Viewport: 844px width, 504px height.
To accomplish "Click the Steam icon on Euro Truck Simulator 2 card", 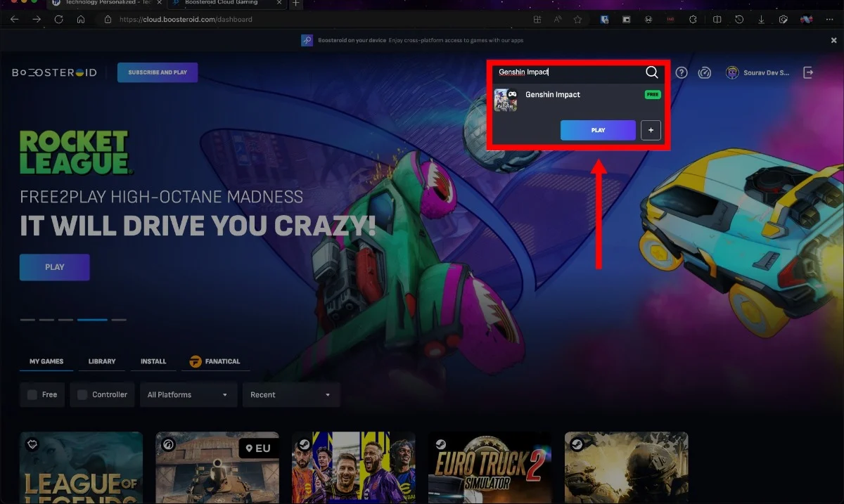I will click(440, 444).
